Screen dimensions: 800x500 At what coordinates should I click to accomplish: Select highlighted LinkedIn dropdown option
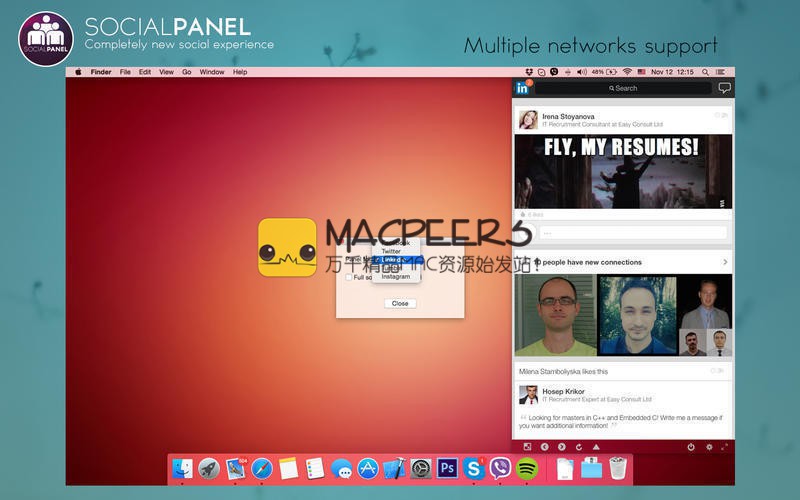[396, 260]
